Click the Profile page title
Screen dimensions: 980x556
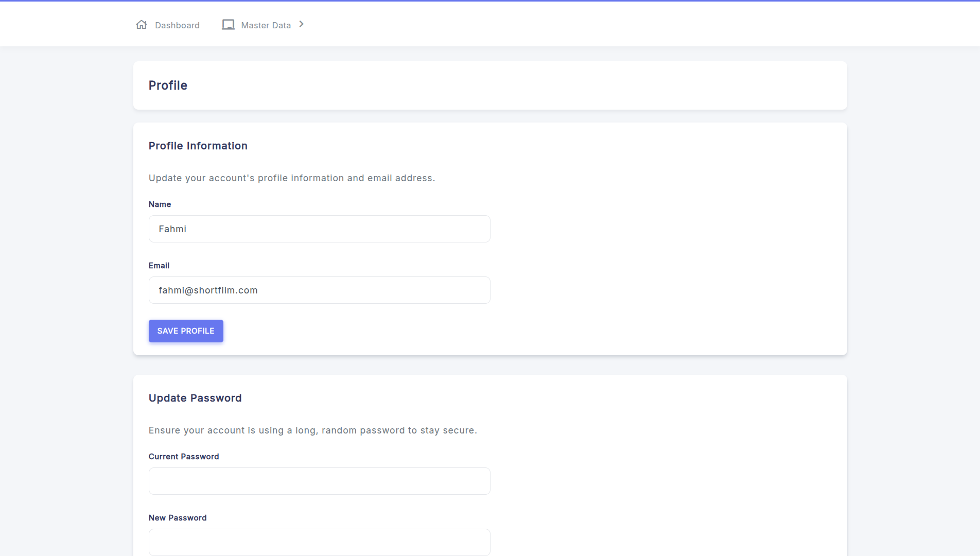point(168,85)
